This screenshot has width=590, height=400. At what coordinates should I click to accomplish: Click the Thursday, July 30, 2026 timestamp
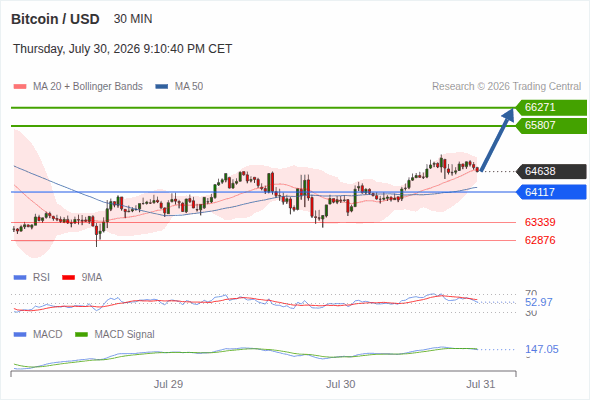click(x=122, y=49)
